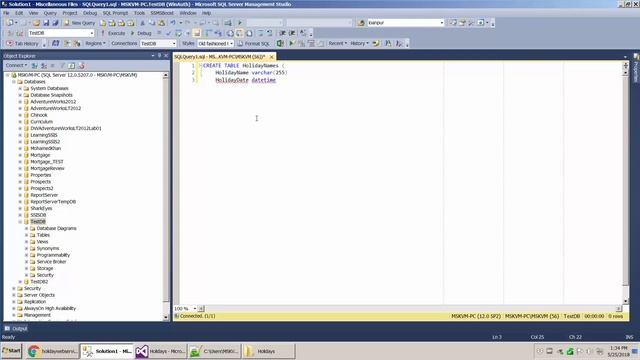The width and height of the screenshot is (640, 360).
Task: Expand the AdventureWorks2012 database node
Action: [20, 102]
